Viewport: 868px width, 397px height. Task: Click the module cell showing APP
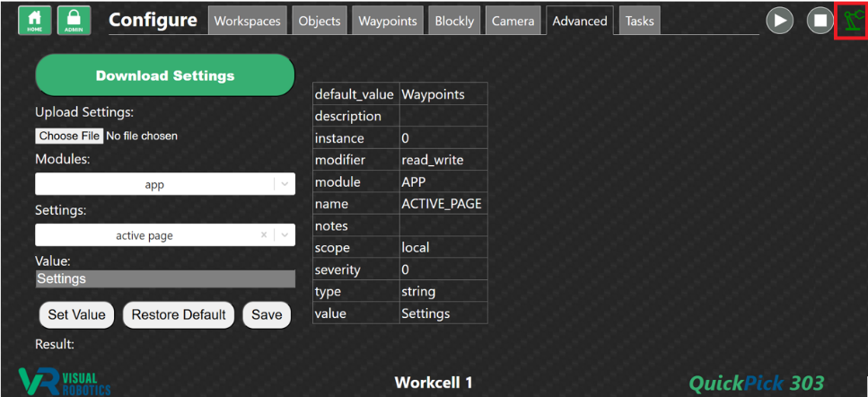pos(443,182)
